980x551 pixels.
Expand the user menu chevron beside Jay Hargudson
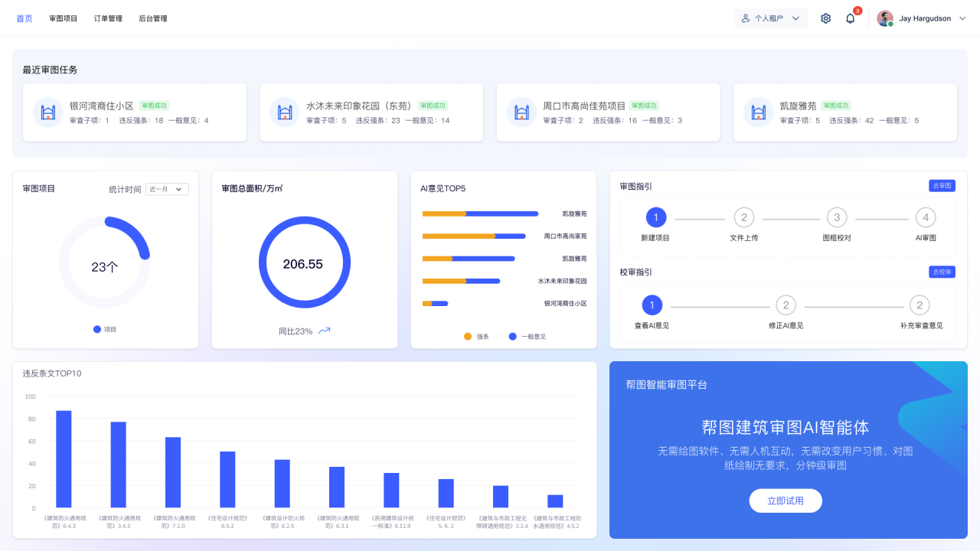point(962,18)
